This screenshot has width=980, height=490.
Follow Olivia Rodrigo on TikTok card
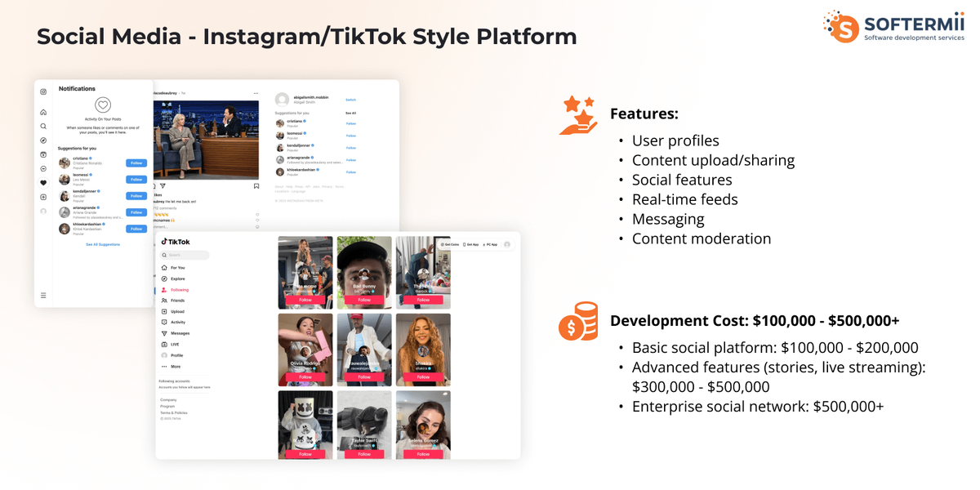305,377
